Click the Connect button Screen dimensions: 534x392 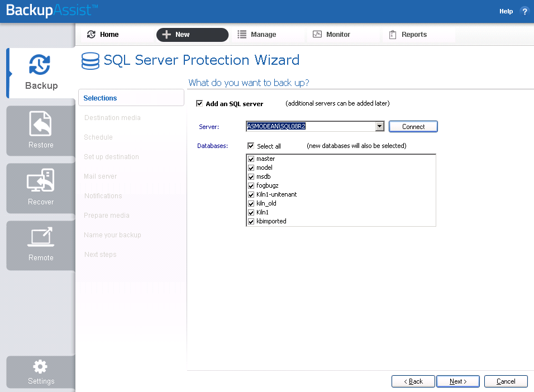point(413,127)
